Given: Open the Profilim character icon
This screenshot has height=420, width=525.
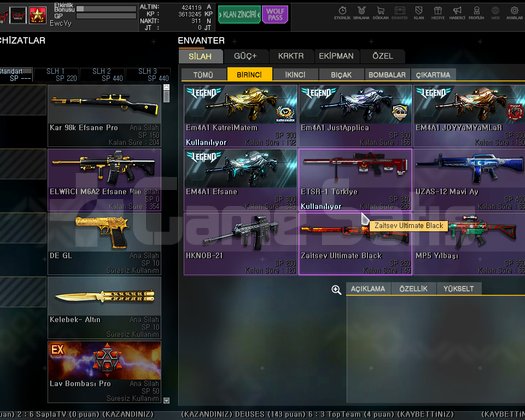Looking at the screenshot, I should click(476, 13).
